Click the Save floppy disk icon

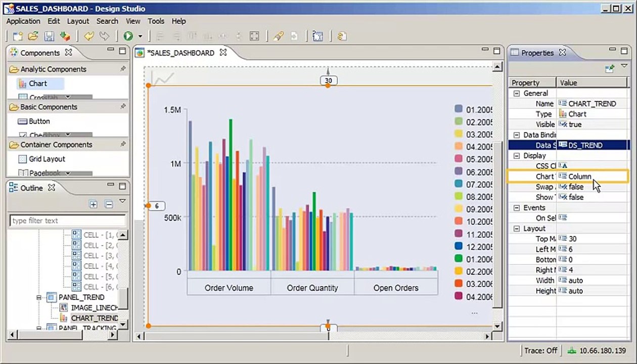(49, 36)
